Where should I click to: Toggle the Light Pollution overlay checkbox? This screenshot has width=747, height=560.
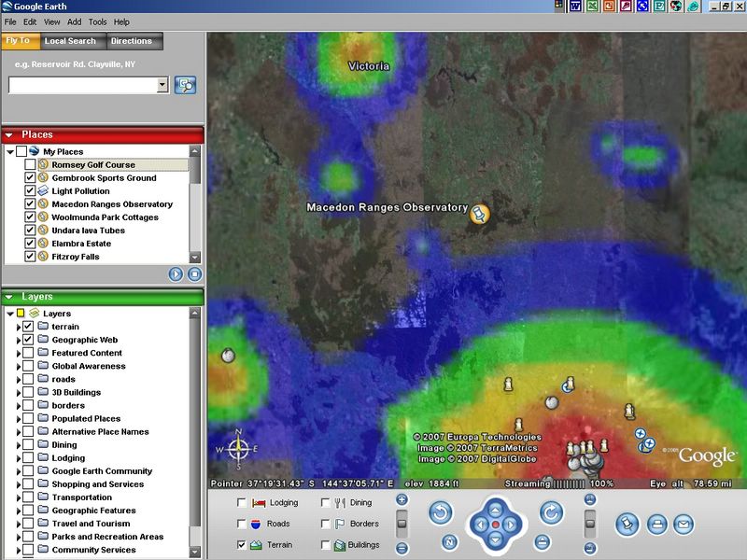[30, 190]
